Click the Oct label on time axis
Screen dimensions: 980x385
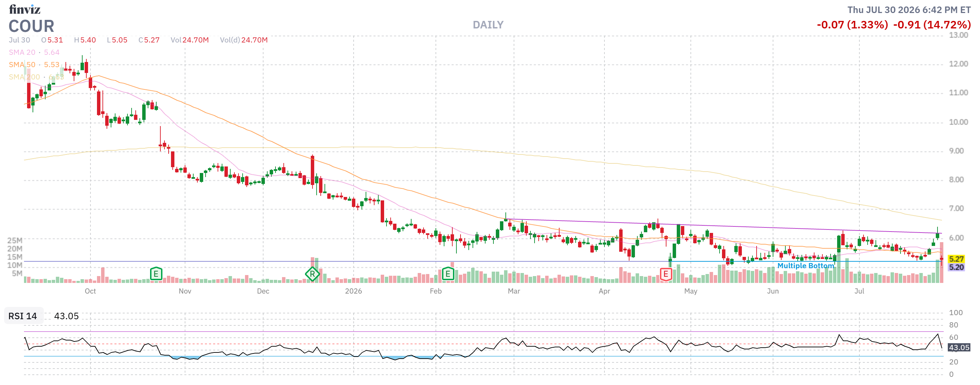tap(90, 291)
